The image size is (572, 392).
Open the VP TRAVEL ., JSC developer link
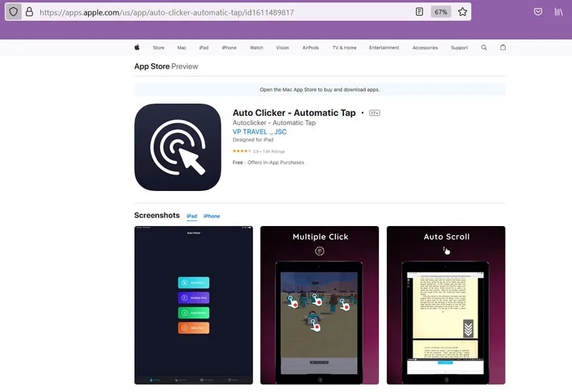(x=260, y=132)
